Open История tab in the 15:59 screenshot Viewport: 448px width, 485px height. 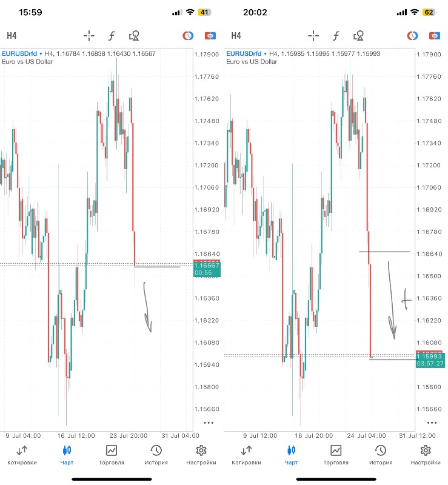156,454
